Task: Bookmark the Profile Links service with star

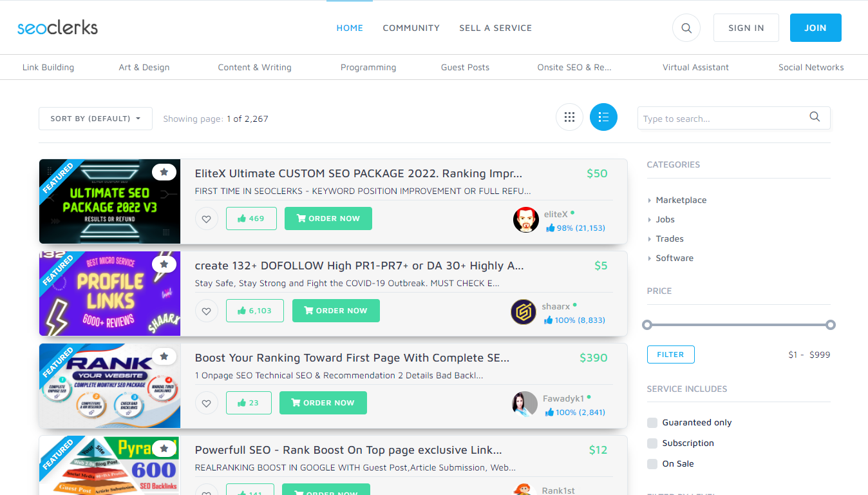Action: pos(164,264)
